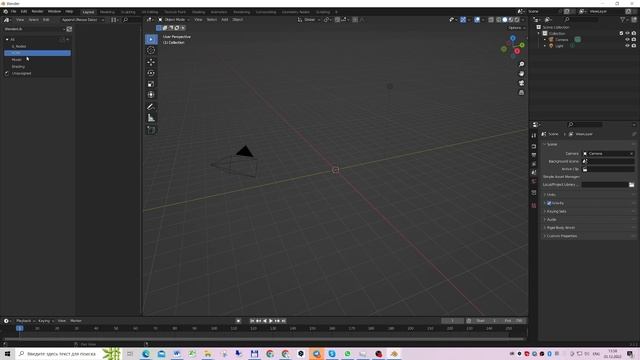Toggle the Unassigned catalog checkbox
Image resolution: width=640 pixels, height=360 pixels.
point(7,73)
